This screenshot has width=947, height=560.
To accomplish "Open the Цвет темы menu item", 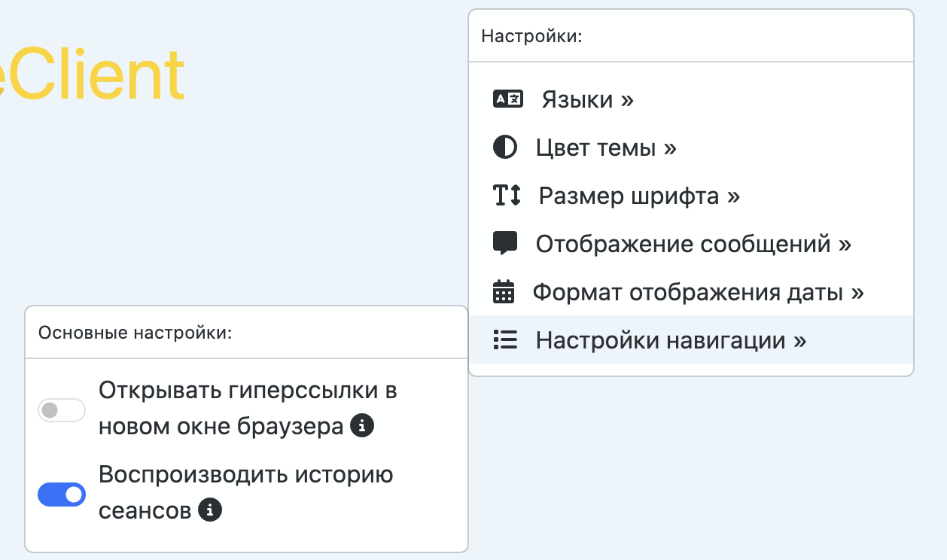I will (x=606, y=148).
